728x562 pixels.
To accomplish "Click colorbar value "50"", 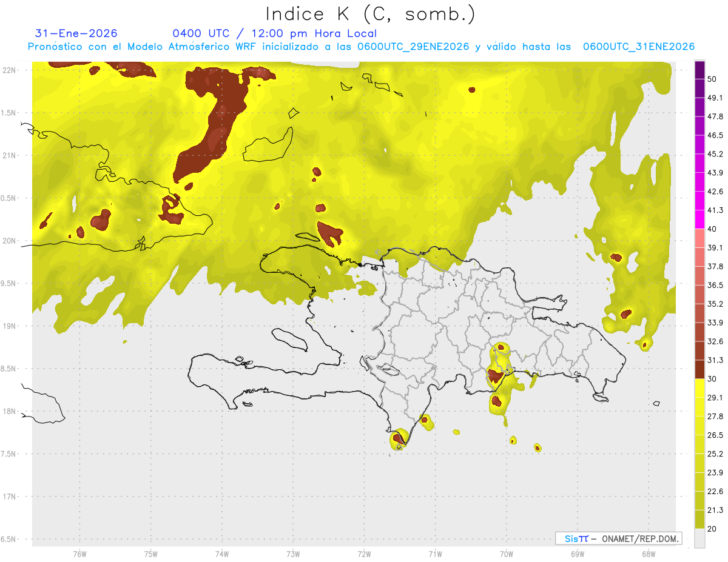I will (712, 79).
